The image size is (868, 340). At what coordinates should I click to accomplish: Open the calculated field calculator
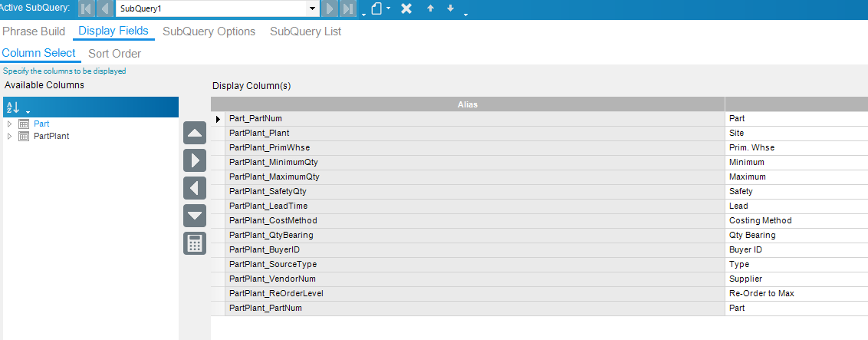[195, 243]
